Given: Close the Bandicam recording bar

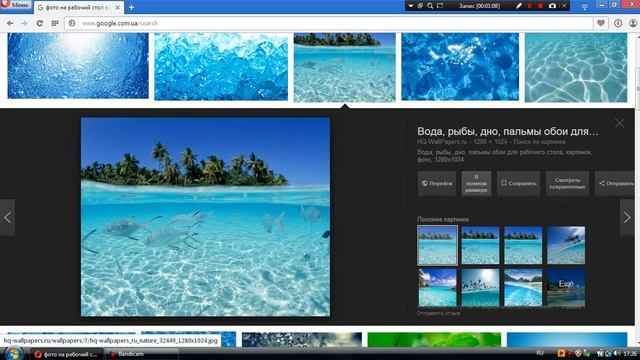Looking at the screenshot, I should (x=564, y=6).
